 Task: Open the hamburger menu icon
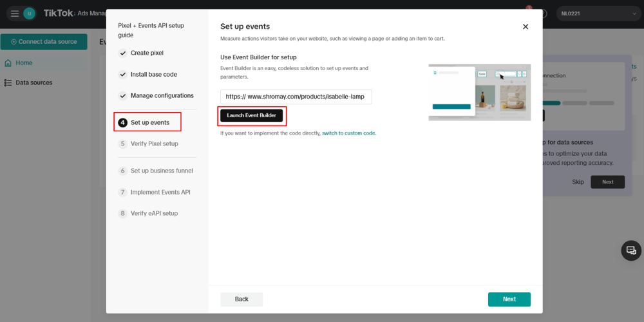click(15, 14)
